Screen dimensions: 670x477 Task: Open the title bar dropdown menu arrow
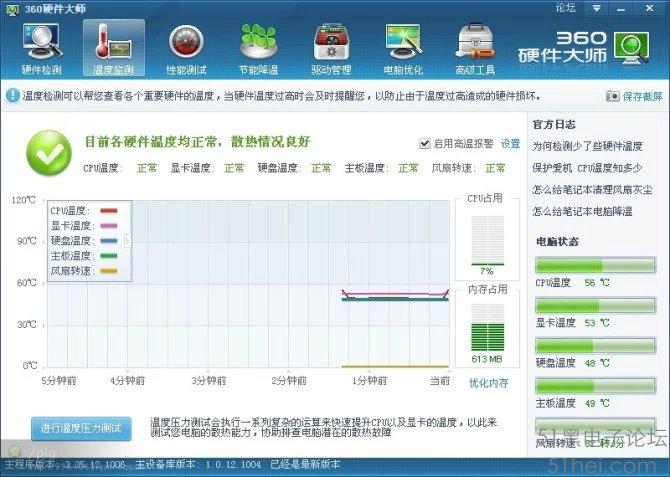click(597, 8)
